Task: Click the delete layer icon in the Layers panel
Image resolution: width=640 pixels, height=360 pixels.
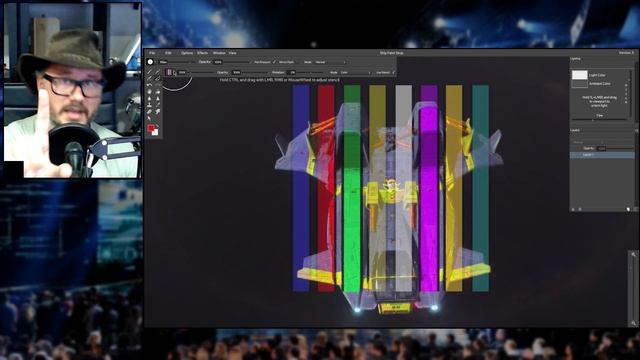Action: pyautogui.click(x=636, y=209)
